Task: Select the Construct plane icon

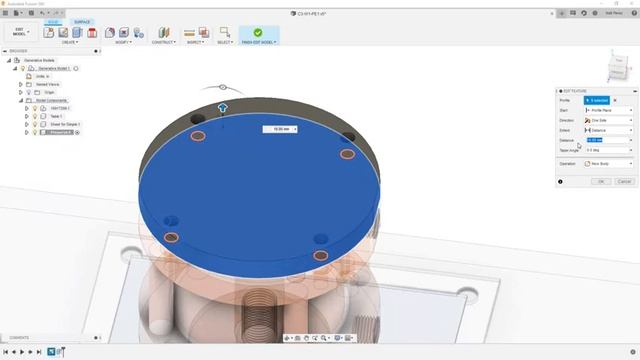Action: coord(164,32)
